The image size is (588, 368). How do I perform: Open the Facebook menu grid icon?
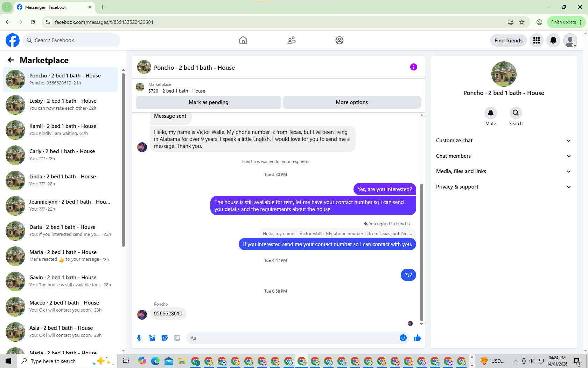coord(537,40)
